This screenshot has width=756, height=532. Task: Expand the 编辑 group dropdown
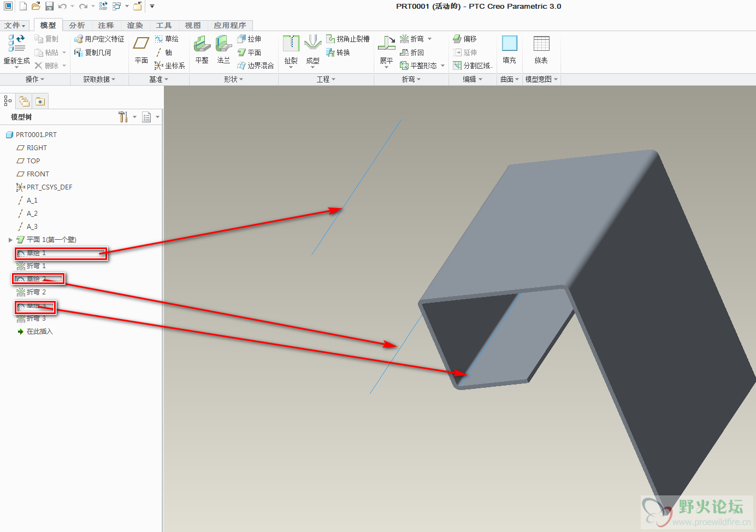click(473, 79)
